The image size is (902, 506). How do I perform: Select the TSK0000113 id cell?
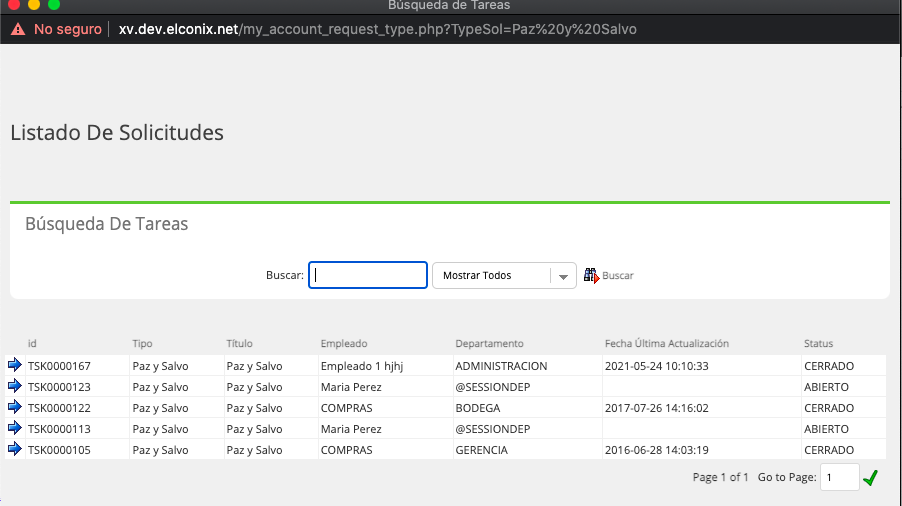tap(59, 429)
